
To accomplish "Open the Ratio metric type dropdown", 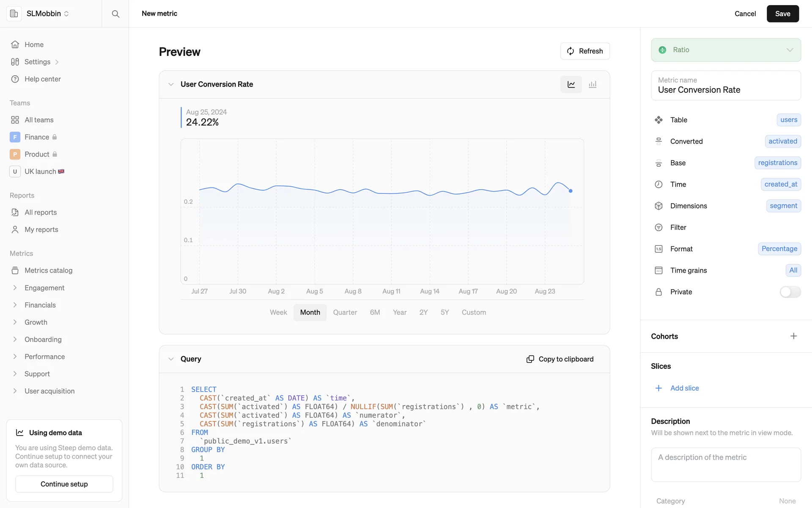I will click(726, 50).
